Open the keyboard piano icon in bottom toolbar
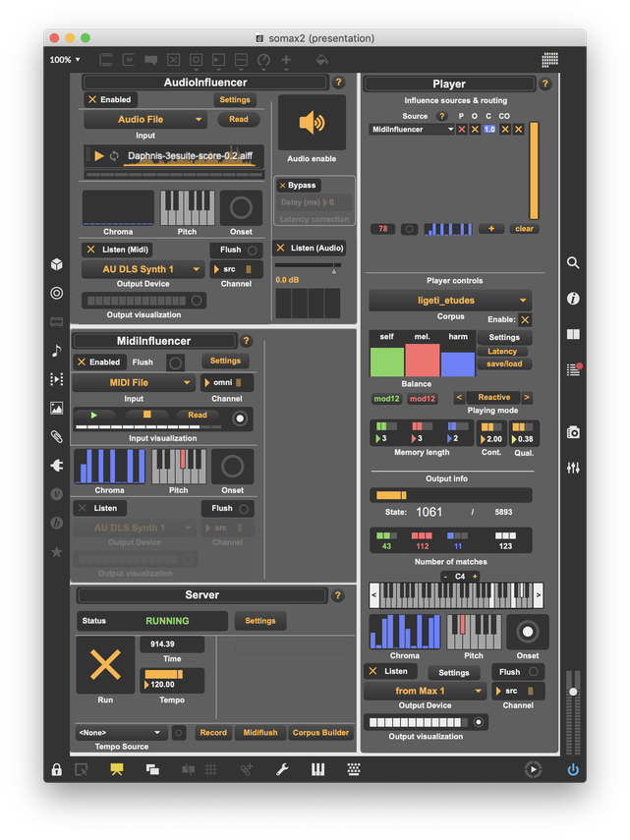 [x=317, y=770]
